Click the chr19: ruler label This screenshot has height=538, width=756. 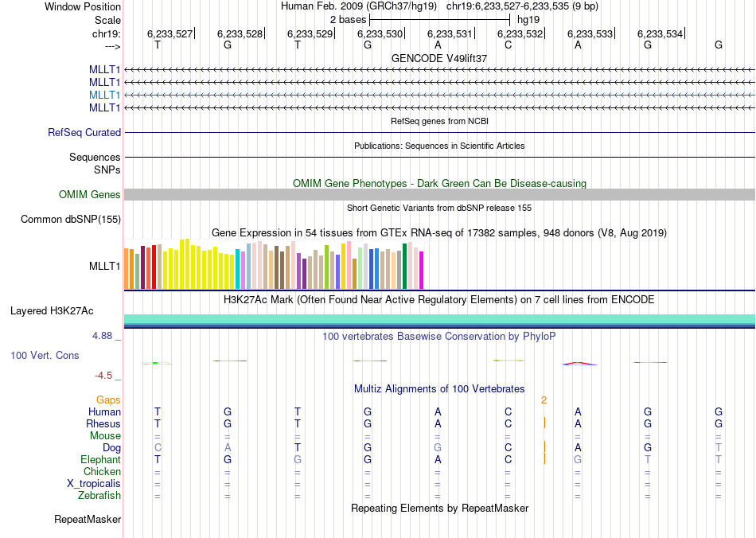106,33
